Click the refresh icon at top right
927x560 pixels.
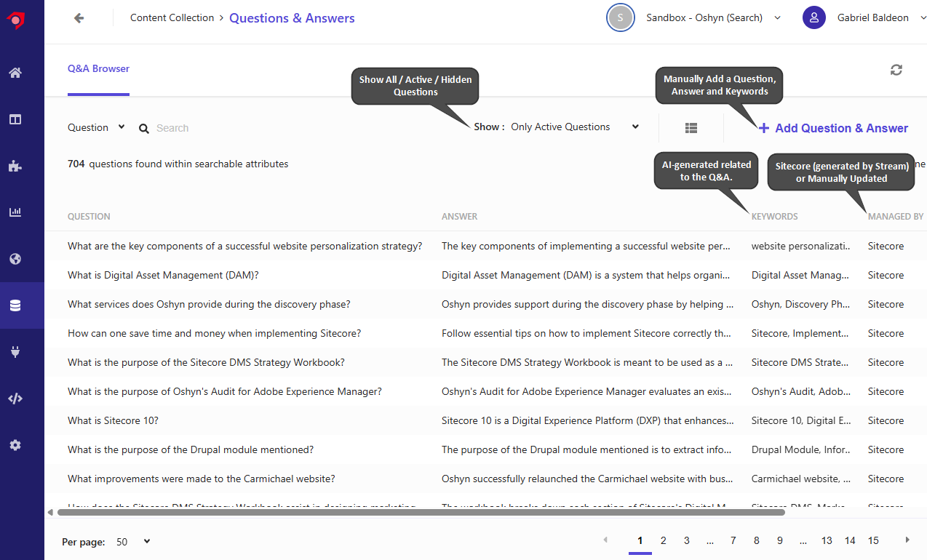[896, 70]
